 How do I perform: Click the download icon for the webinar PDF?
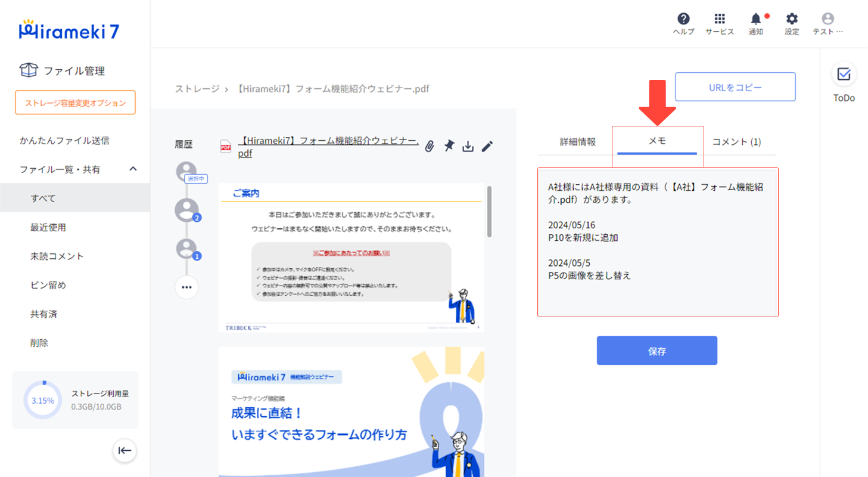point(468,145)
